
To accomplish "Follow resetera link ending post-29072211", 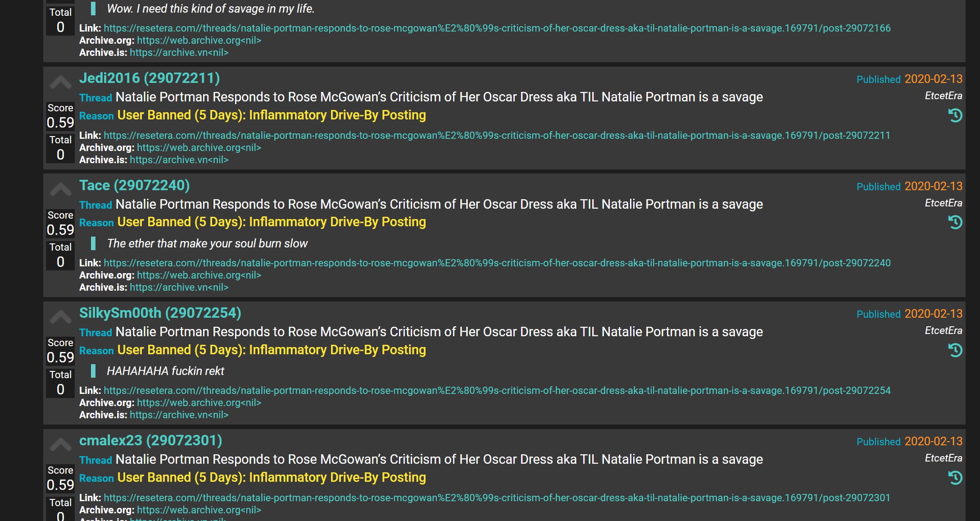I will [497, 135].
